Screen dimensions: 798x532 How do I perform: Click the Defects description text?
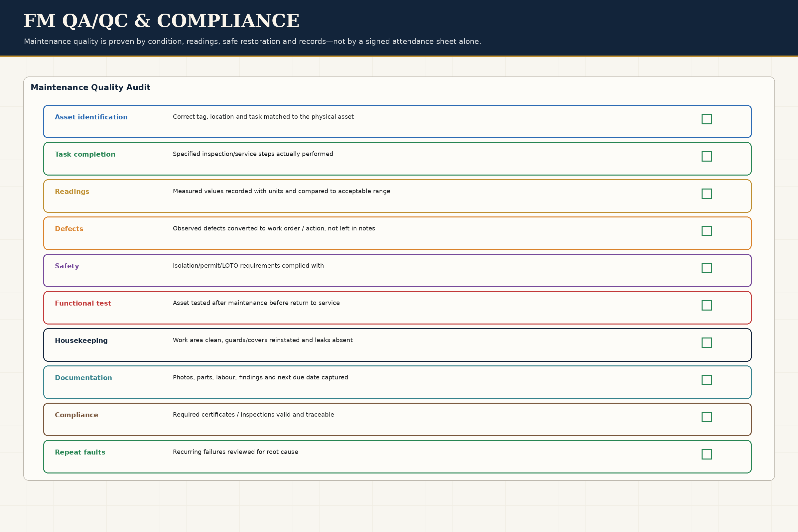(274, 228)
